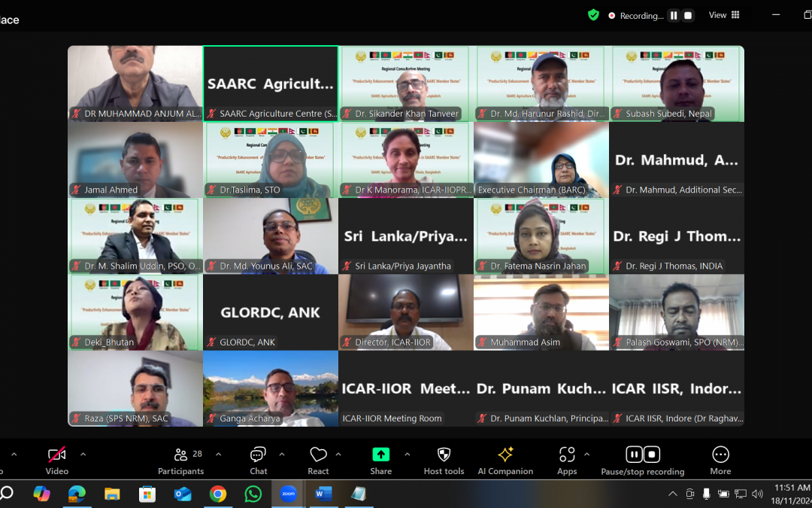812x508 pixels.
Task: Open the Apps menu
Action: pyautogui.click(x=567, y=460)
